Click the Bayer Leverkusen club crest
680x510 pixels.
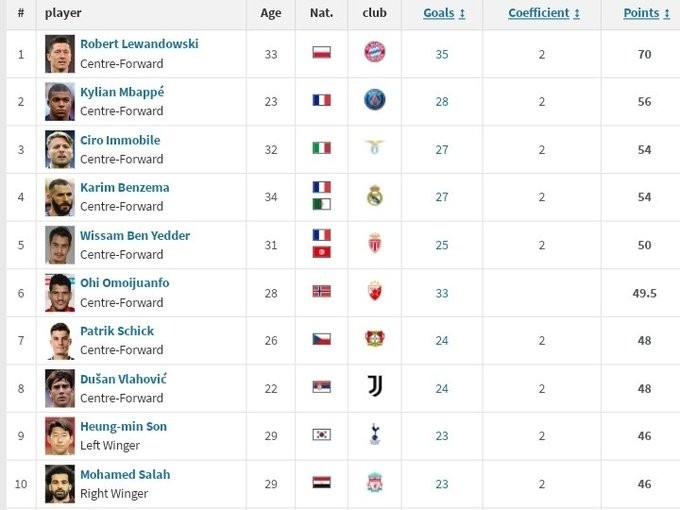click(375, 339)
